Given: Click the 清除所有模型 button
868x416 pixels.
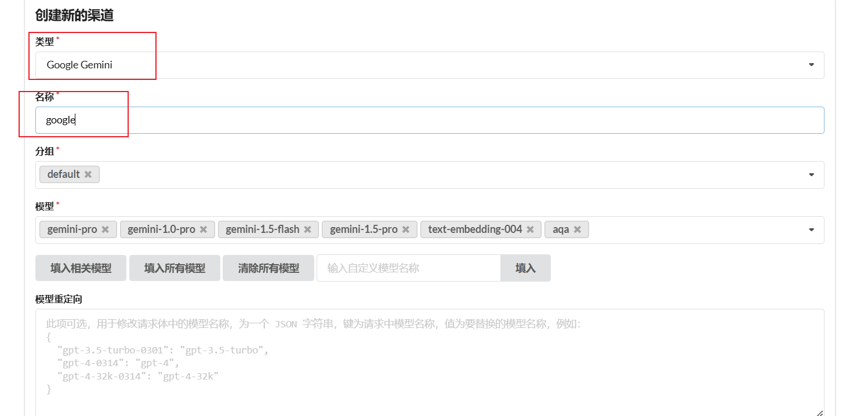Looking at the screenshot, I should click(268, 268).
